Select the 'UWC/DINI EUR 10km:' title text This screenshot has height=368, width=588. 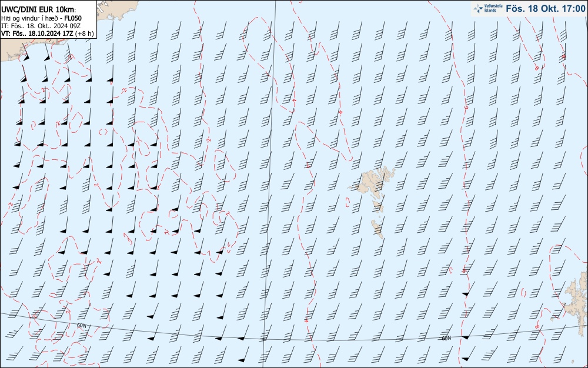point(39,10)
